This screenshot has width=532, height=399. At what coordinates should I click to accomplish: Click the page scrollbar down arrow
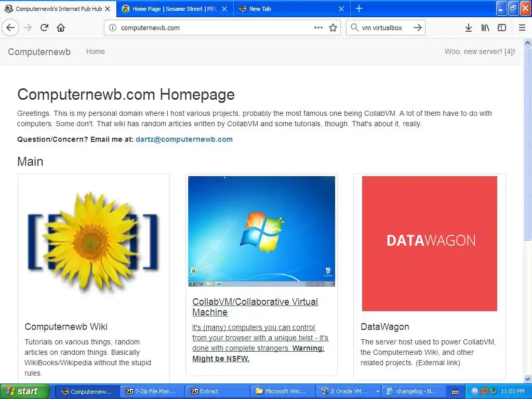point(528,379)
